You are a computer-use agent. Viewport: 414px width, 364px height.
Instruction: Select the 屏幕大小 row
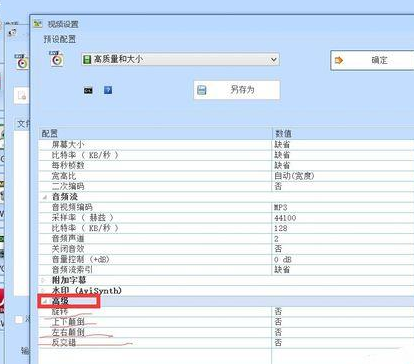226,145
